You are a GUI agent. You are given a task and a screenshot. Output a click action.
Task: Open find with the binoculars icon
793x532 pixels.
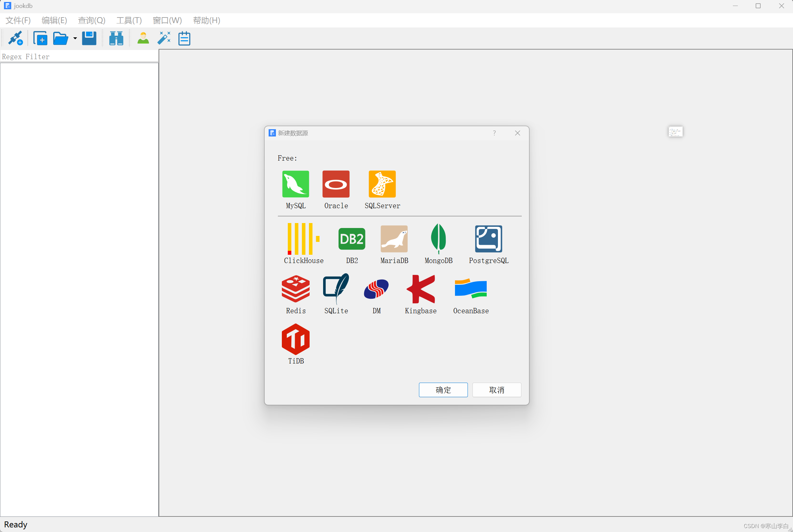[x=116, y=38]
